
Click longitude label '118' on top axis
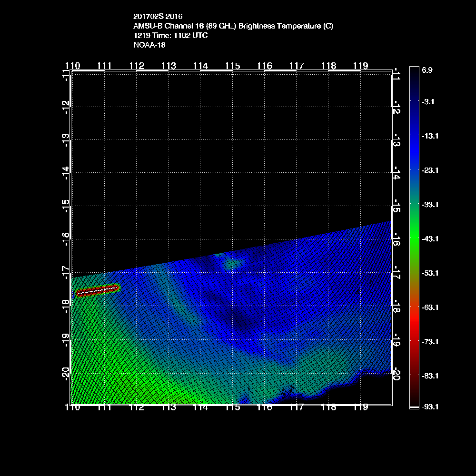click(328, 66)
